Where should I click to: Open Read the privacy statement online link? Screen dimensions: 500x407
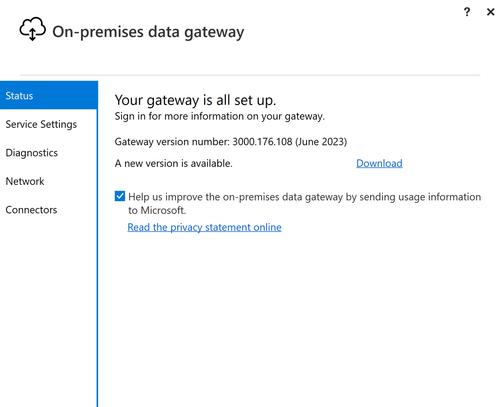[x=204, y=227]
